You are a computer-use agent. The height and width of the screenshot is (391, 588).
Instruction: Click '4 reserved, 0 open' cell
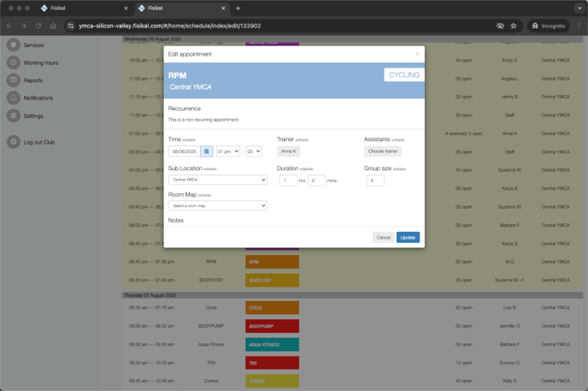point(463,133)
